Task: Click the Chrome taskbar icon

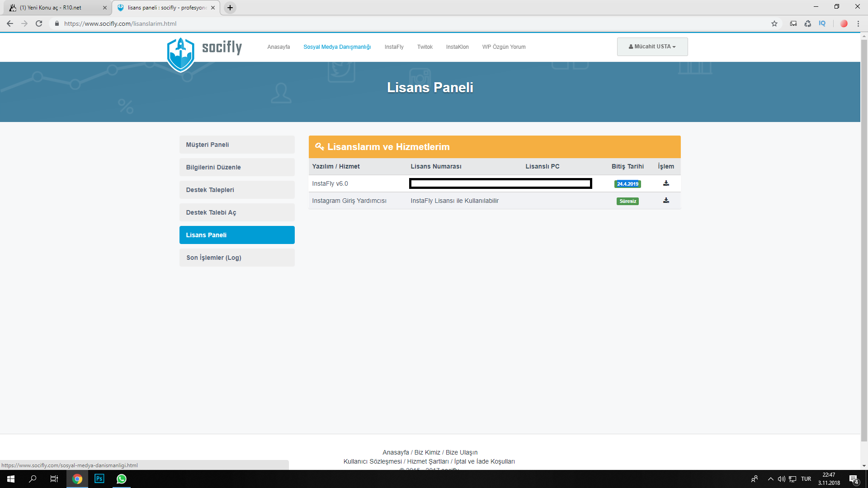Action: point(77,479)
